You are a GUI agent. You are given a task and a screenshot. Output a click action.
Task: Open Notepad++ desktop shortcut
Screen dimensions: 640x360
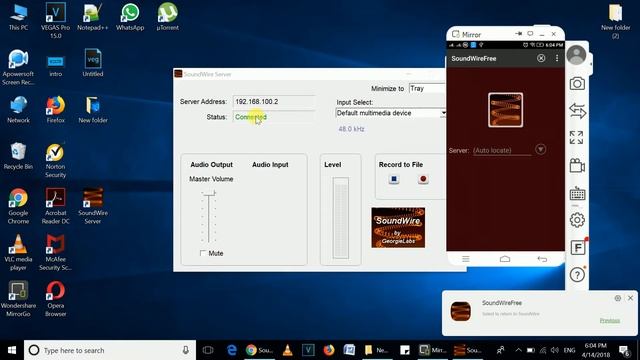point(93,18)
